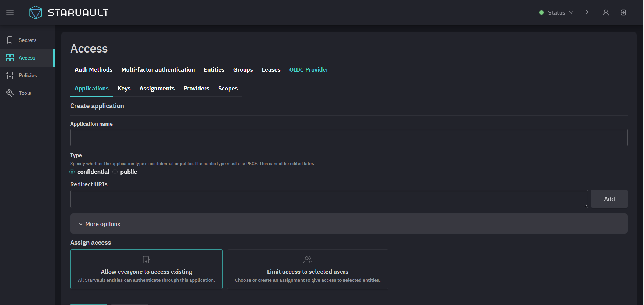Open the Groups tab

click(x=243, y=70)
